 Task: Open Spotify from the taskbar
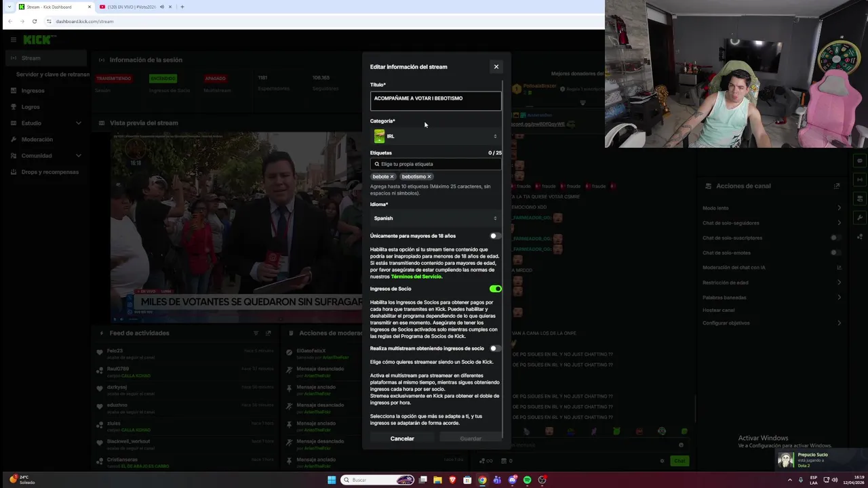click(527, 480)
